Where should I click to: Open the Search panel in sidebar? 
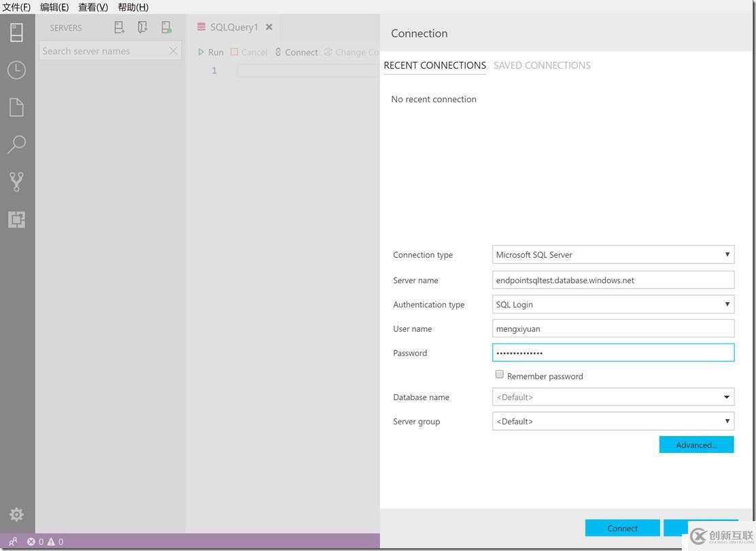tap(16, 144)
